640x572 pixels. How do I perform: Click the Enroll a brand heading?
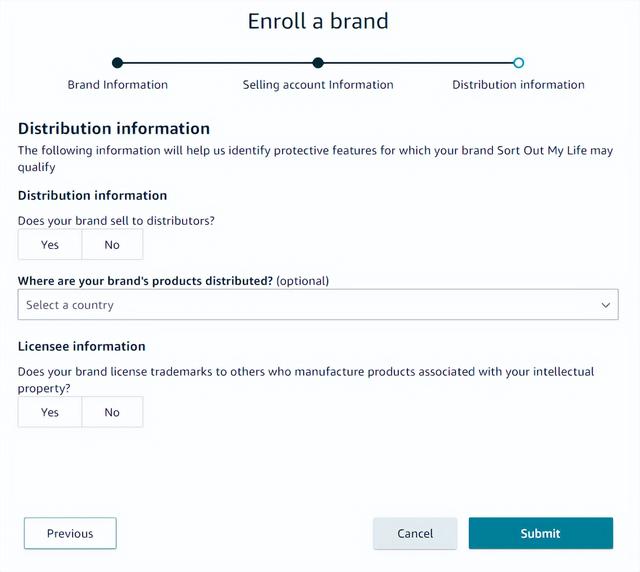pos(318,21)
